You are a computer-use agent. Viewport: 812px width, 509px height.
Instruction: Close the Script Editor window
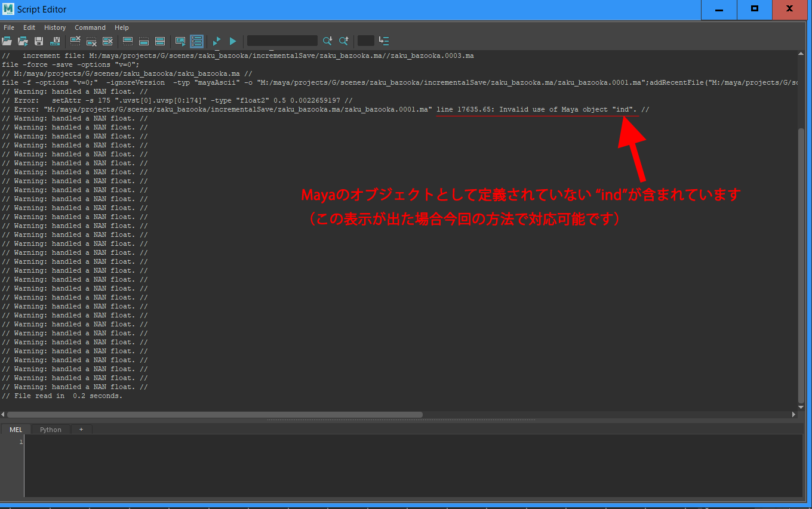[790, 10]
